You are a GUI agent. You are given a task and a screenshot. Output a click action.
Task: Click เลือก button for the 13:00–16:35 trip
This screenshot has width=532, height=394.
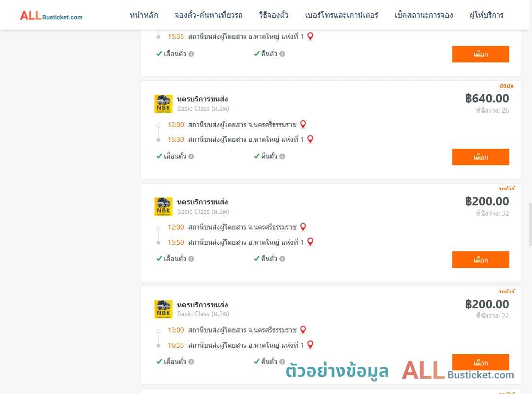[480, 362]
